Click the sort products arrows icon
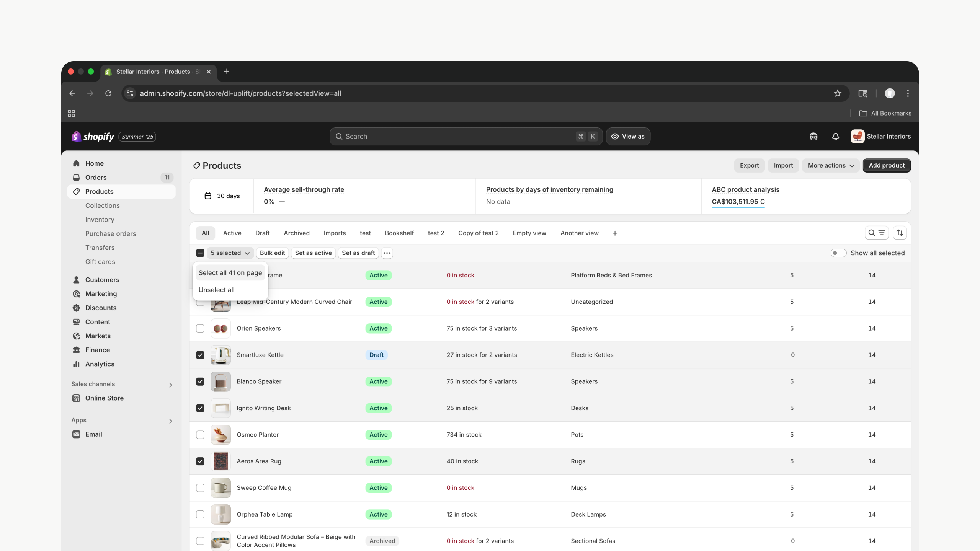Image resolution: width=980 pixels, height=551 pixels. coord(900,233)
